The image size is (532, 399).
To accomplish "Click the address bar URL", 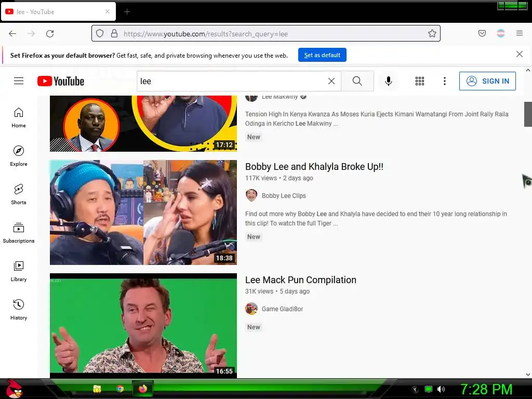I will click(206, 34).
